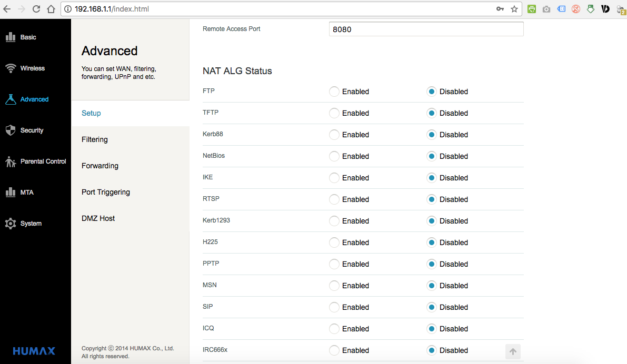Click the Wireless wifi signal icon

point(11,68)
